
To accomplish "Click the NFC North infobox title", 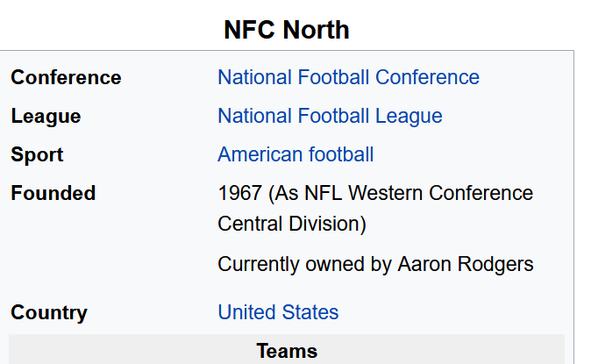I will 287,30.
